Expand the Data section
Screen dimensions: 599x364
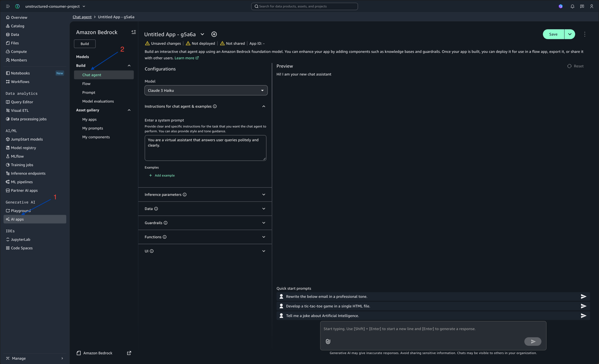coord(264,209)
